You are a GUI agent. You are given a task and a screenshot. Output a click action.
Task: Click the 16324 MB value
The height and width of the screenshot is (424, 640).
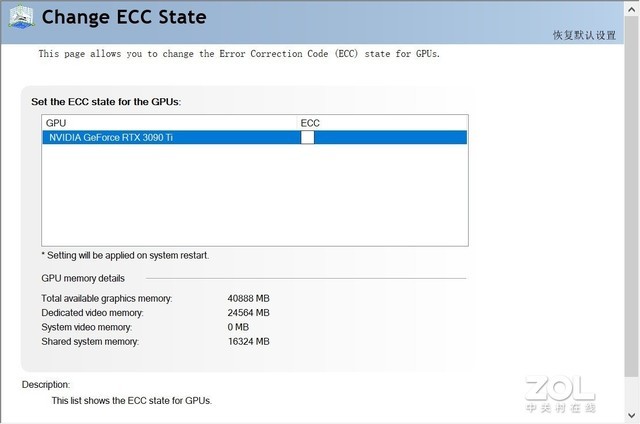[x=248, y=341]
